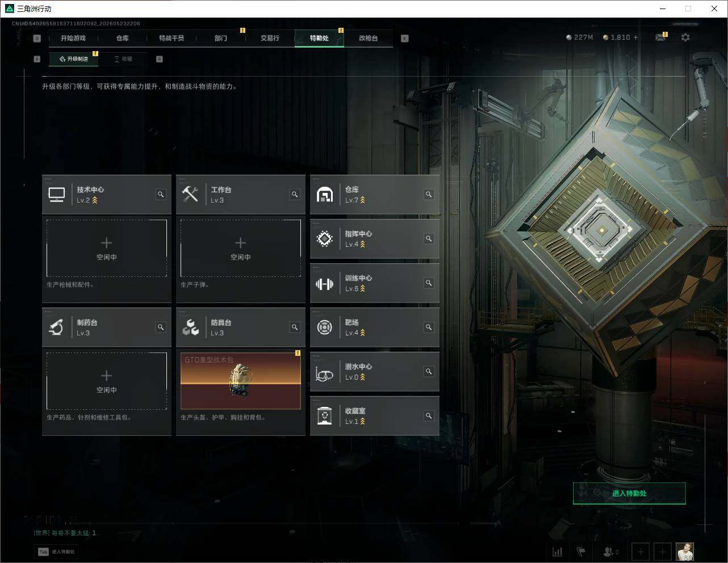The width and height of the screenshot is (728, 563).
Task: Select the 防具台 cubes icon
Action: 190,327
